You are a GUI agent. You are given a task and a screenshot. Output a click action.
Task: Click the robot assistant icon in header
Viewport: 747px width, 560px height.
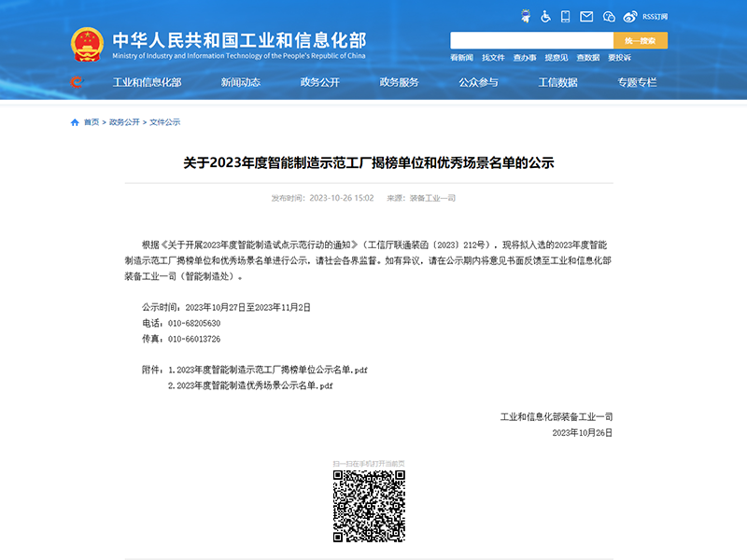pyautogui.click(x=525, y=17)
